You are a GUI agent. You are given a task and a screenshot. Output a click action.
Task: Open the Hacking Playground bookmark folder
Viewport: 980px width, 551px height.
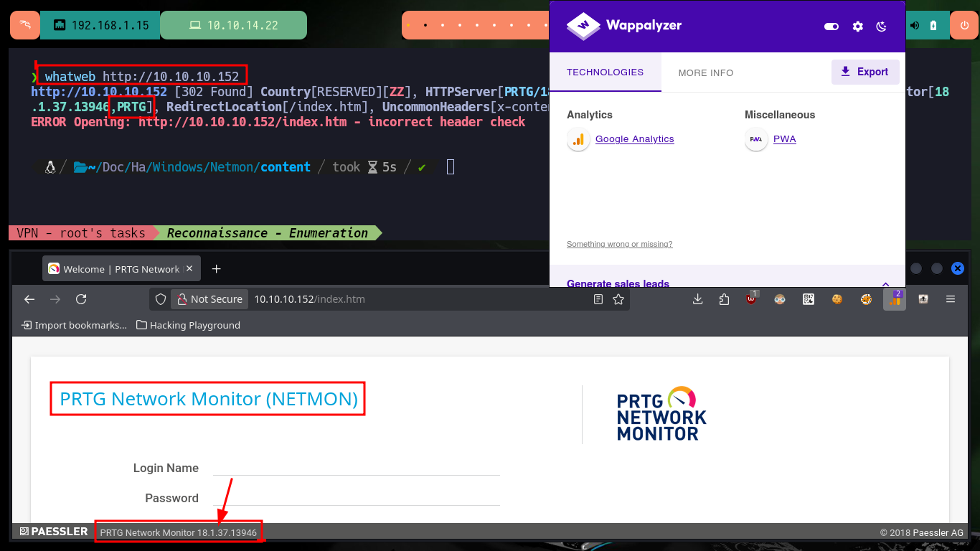[189, 325]
